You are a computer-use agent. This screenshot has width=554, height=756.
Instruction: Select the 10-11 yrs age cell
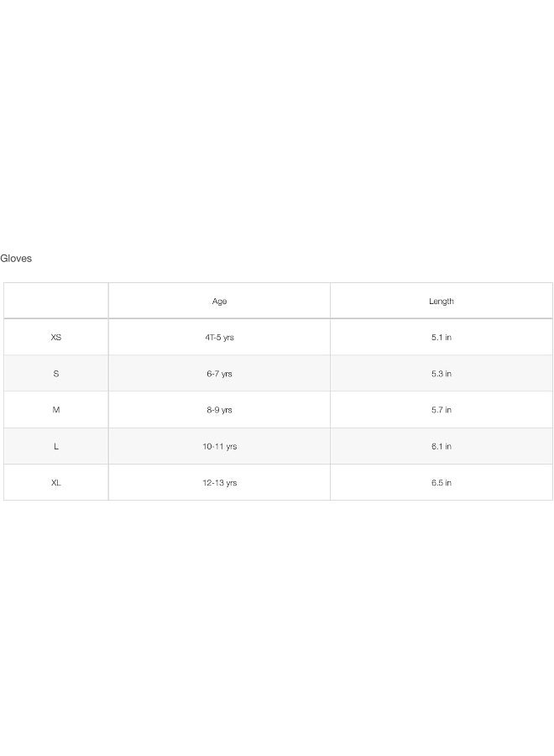coord(219,447)
